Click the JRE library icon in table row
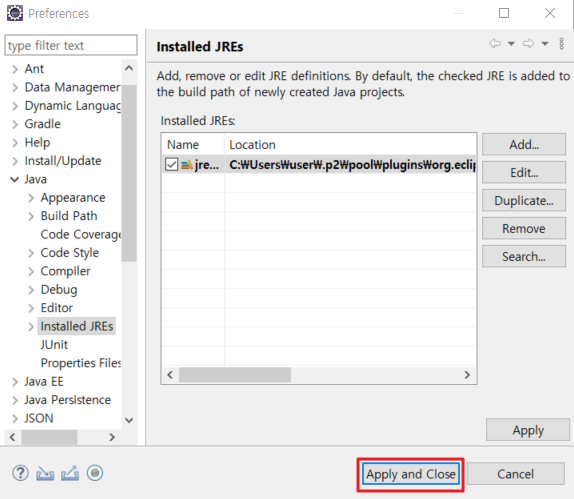This screenshot has height=499, width=574. pos(187,165)
